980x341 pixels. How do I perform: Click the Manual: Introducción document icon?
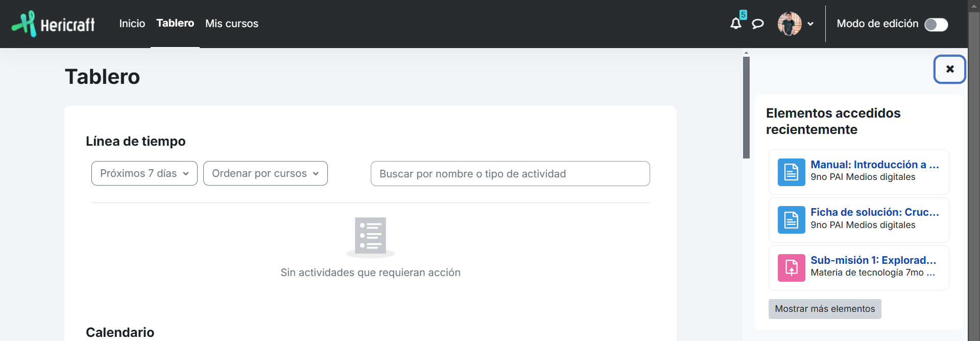tap(791, 172)
